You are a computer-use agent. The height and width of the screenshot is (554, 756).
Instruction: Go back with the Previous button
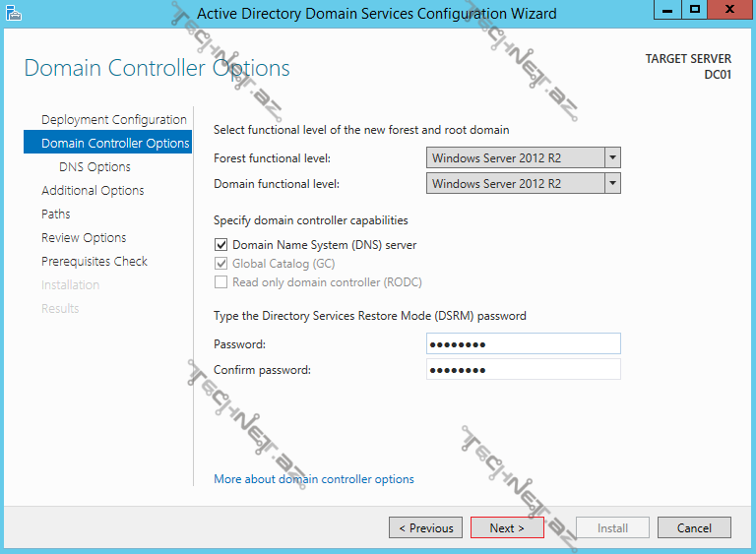coord(425,528)
